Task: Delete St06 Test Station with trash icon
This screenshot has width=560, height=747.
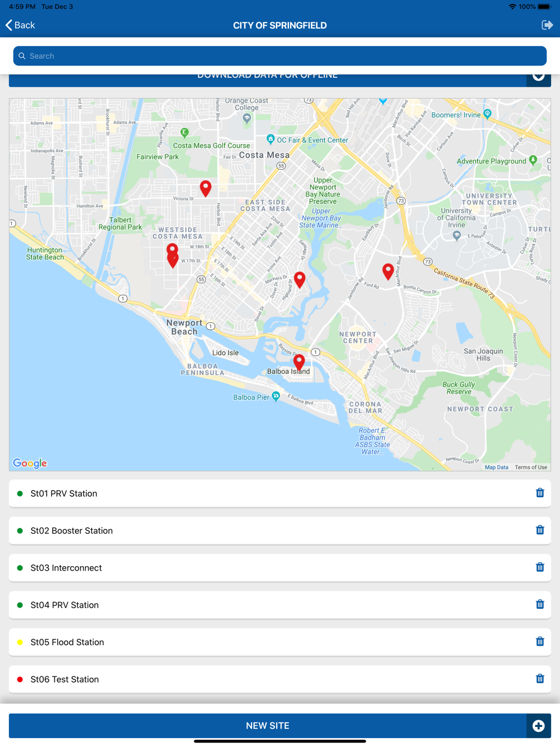Action: 540,679
